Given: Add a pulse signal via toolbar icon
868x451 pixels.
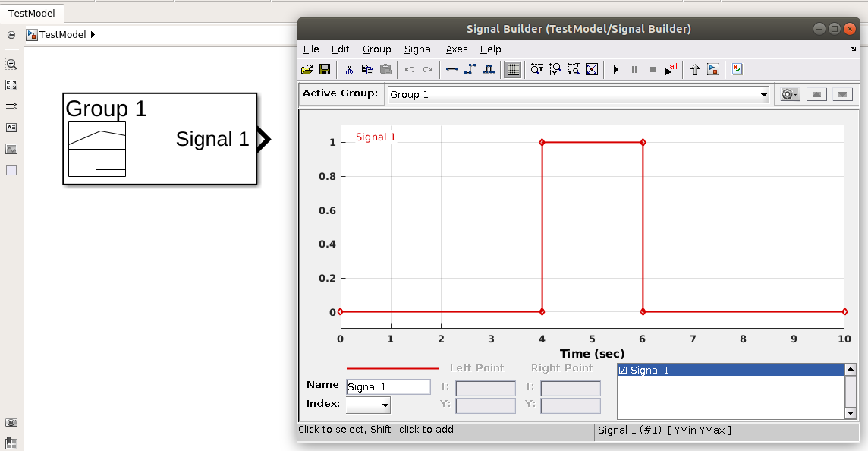Looking at the screenshot, I should pos(489,69).
